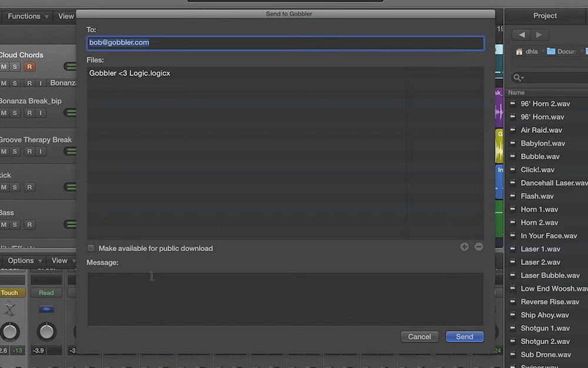The height and width of the screenshot is (368, 588).
Task: Remove a file with the minus icon
Action: tap(479, 247)
